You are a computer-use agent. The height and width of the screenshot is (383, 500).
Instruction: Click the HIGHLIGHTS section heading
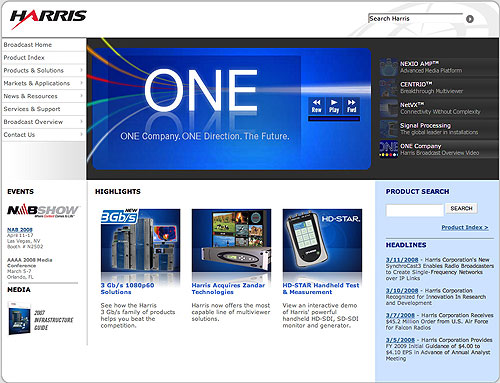(x=118, y=192)
